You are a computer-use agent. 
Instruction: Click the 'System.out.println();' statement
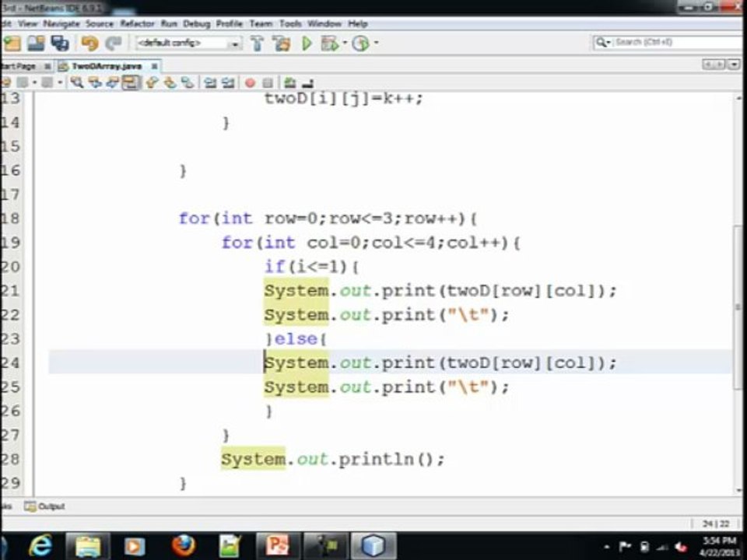[332, 459]
